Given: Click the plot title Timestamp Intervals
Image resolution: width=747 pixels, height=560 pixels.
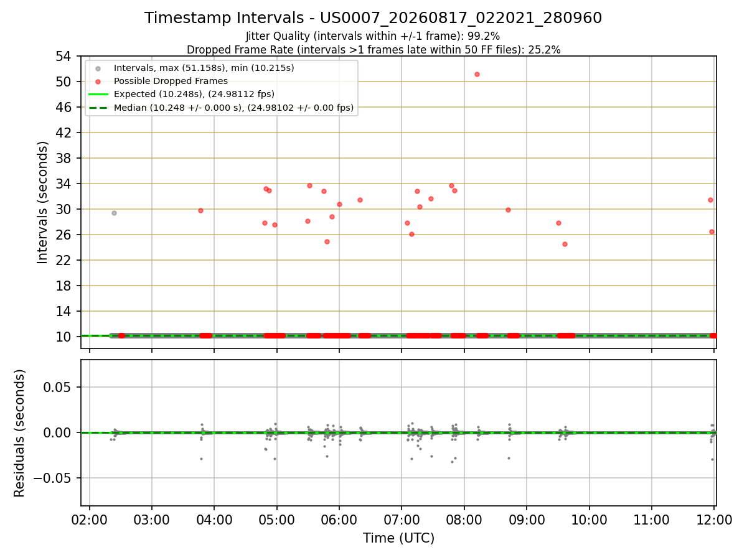Looking at the screenshot, I should click(x=373, y=18).
